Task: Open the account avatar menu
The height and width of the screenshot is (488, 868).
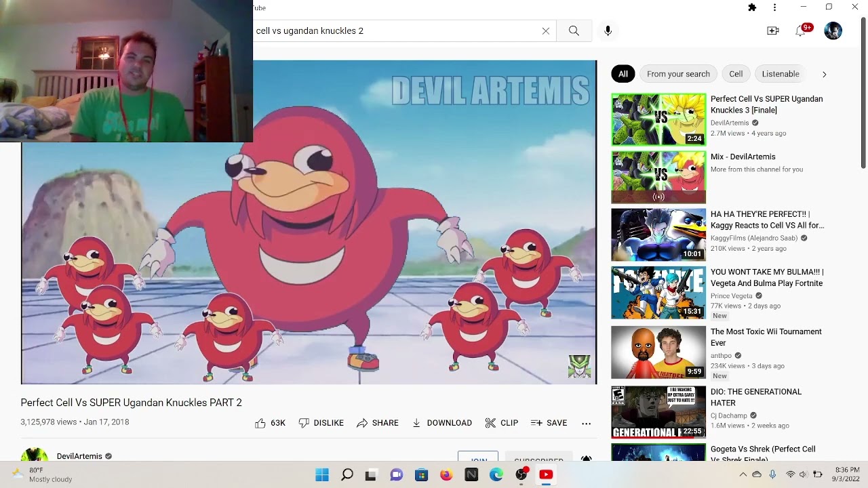Action: pyautogui.click(x=833, y=30)
